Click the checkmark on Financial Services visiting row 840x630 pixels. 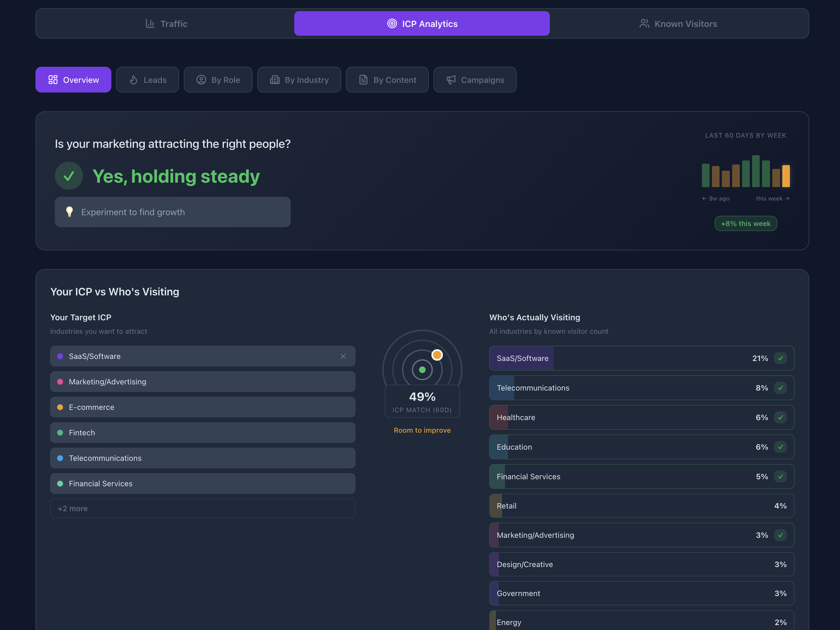point(780,477)
